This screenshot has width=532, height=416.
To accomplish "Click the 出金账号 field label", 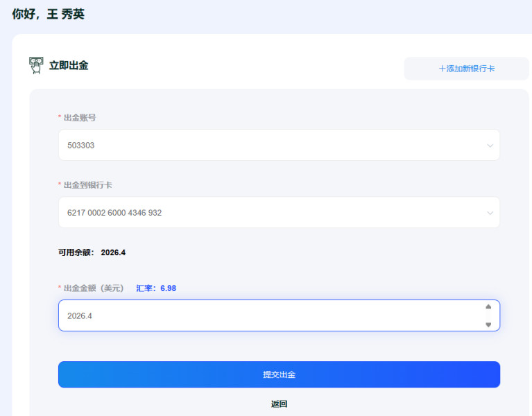I will pyautogui.click(x=80, y=118).
